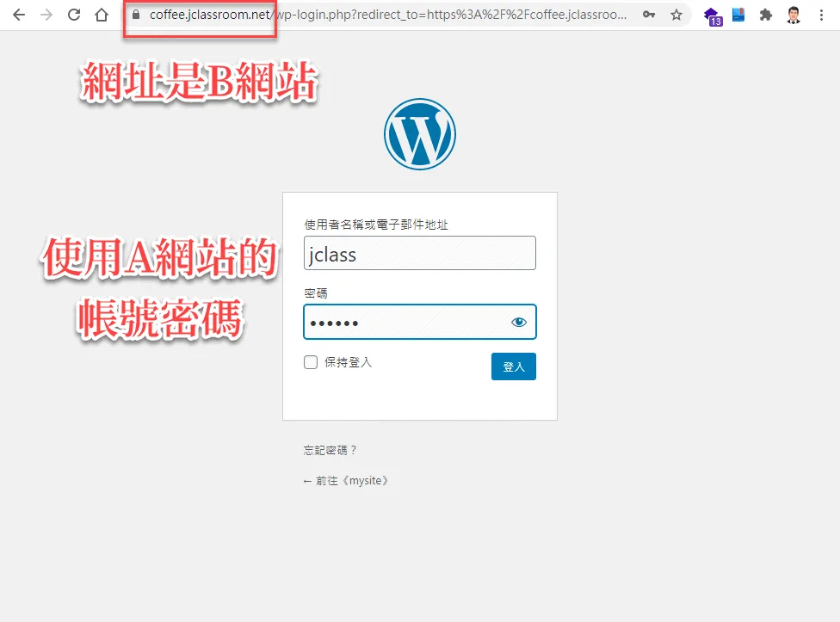Image resolution: width=840 pixels, height=622 pixels.
Task: Open saved passwords key icon in address bar
Action: click(x=649, y=15)
